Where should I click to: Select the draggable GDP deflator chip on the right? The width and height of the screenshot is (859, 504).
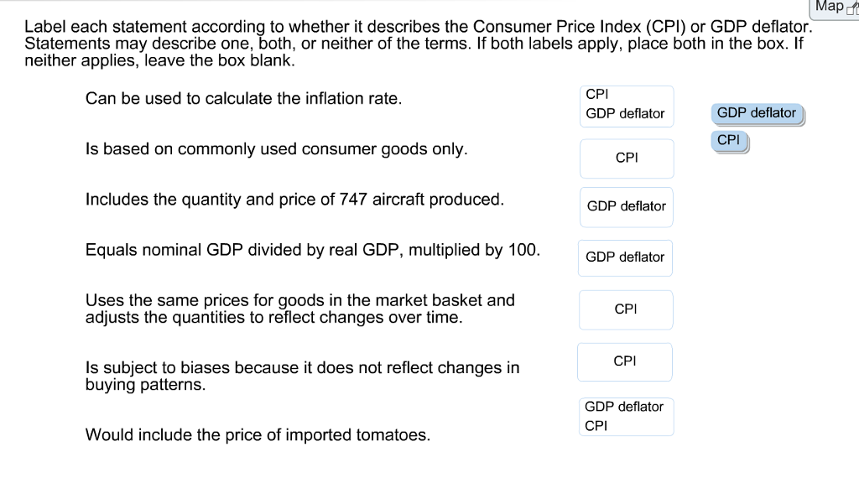point(756,112)
